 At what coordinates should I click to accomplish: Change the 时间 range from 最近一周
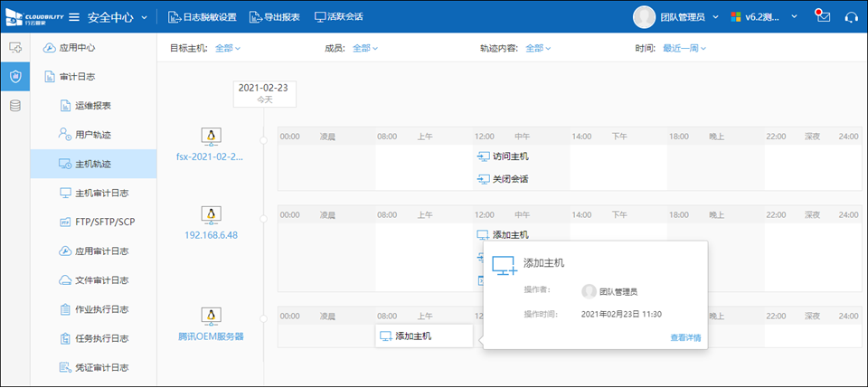coord(684,48)
